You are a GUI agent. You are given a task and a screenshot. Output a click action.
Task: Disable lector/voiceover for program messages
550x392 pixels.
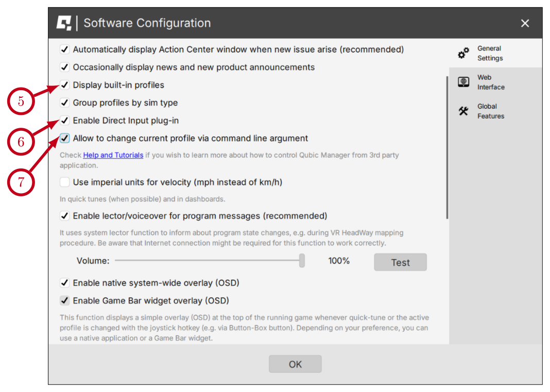coord(65,216)
